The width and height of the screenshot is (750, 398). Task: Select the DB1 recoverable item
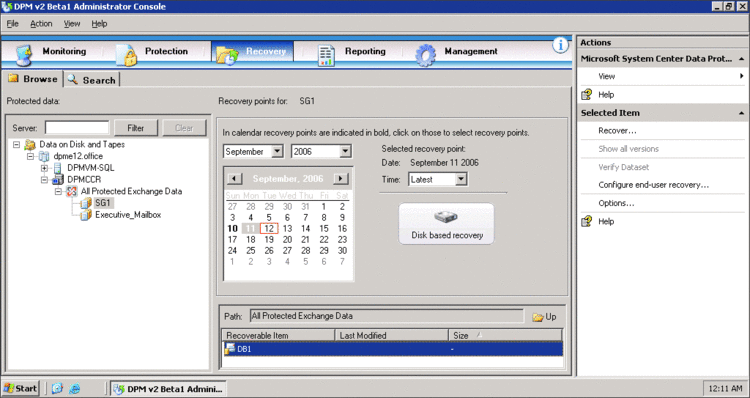(x=392, y=349)
